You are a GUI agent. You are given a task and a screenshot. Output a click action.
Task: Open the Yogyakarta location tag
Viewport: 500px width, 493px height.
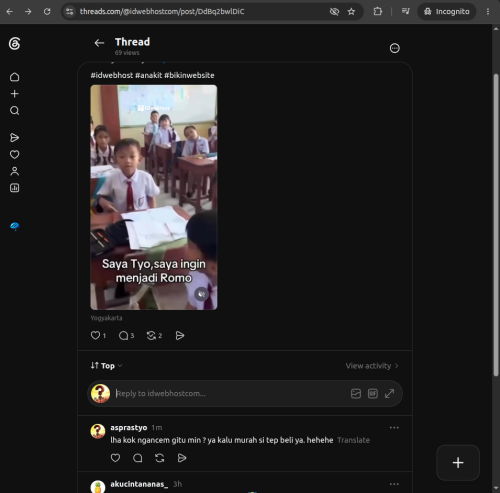(106, 318)
